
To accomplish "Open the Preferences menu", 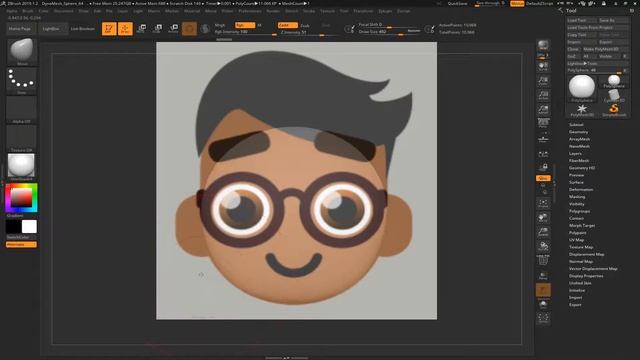I will click(250, 11).
